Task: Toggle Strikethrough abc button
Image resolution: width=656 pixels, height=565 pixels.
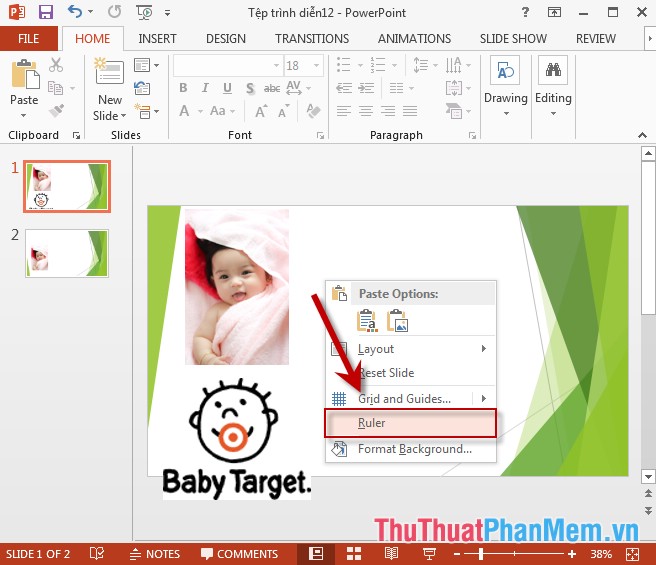Action: (x=272, y=88)
